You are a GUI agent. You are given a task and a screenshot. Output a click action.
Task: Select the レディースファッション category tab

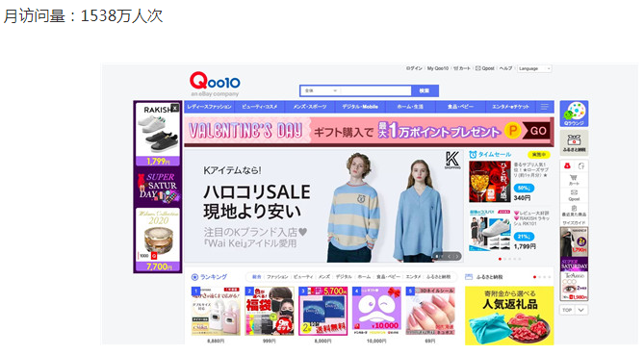(x=210, y=107)
